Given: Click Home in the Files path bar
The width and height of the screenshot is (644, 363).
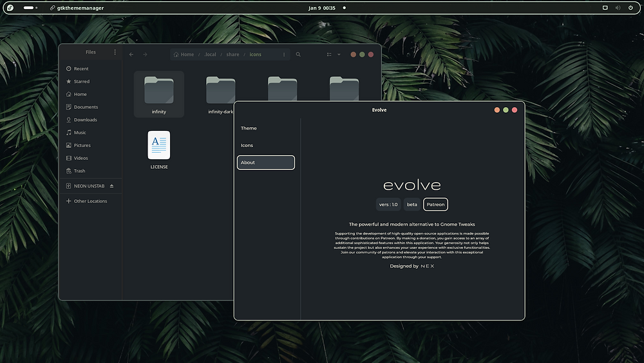Looking at the screenshot, I should 184,54.
